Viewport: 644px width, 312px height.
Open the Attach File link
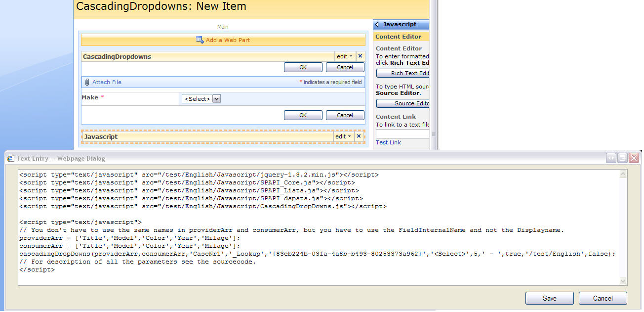coord(107,82)
